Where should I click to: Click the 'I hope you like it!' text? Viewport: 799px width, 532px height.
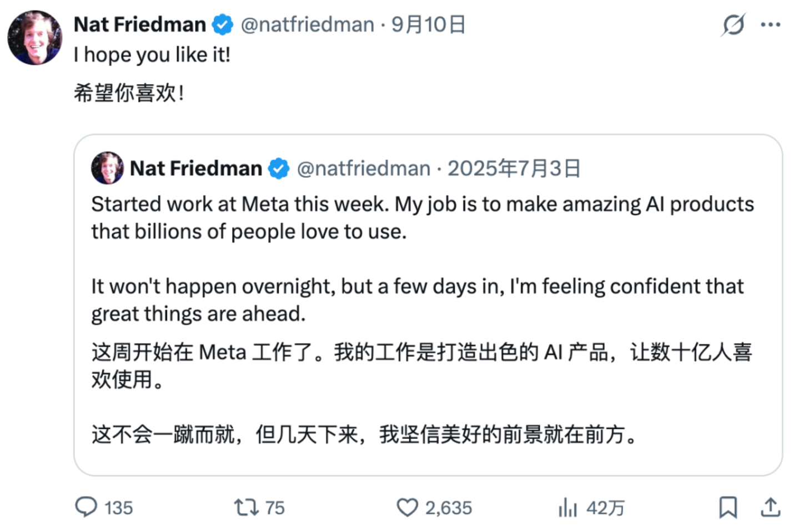coord(152,54)
